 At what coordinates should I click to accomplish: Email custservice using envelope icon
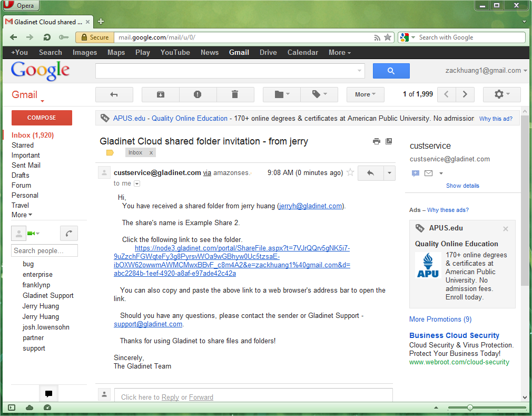(429, 173)
